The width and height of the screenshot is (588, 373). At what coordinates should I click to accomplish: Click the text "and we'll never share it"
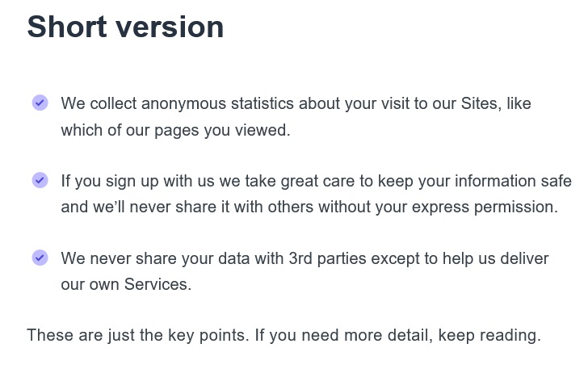[145, 207]
